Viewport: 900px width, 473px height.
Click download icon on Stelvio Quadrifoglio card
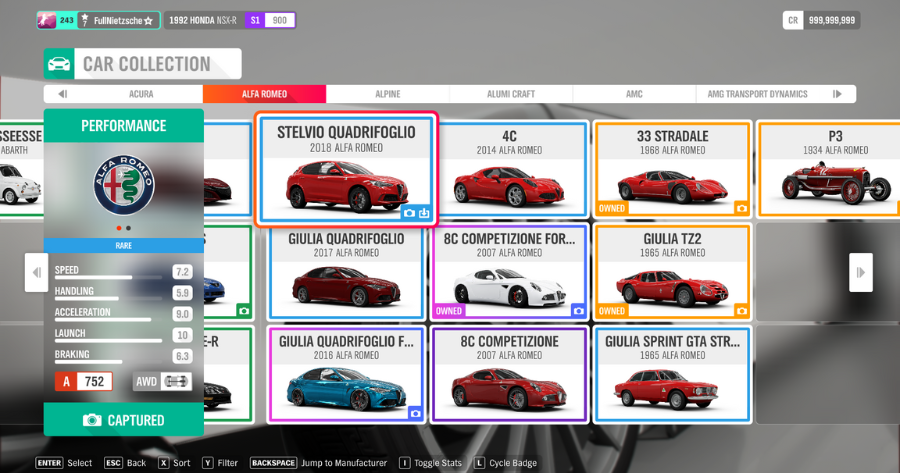pos(424,213)
